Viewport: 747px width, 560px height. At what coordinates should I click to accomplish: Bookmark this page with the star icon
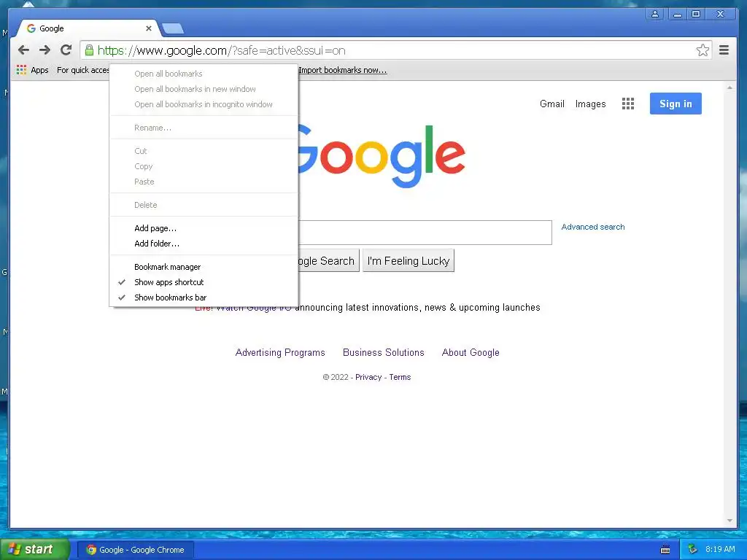(703, 50)
